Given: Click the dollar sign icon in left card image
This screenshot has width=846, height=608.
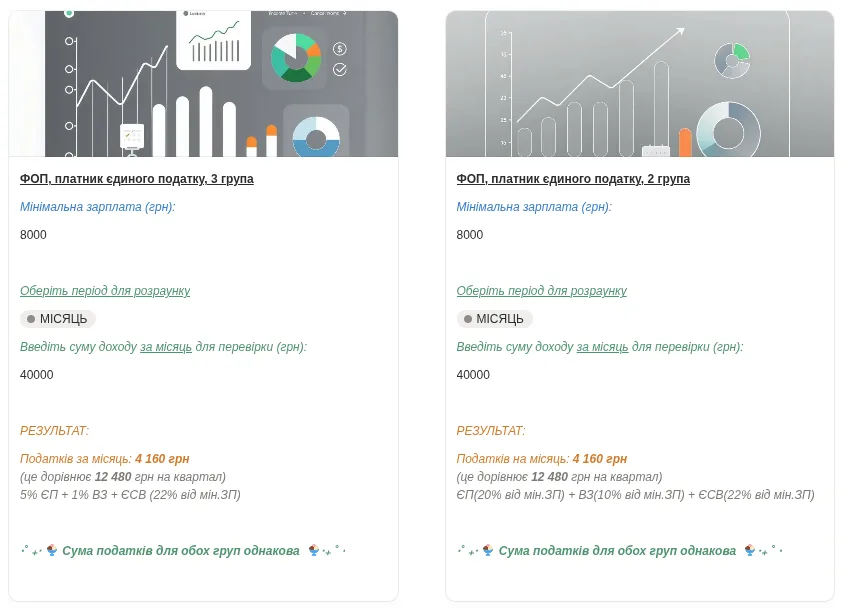Looking at the screenshot, I should click(x=340, y=49).
